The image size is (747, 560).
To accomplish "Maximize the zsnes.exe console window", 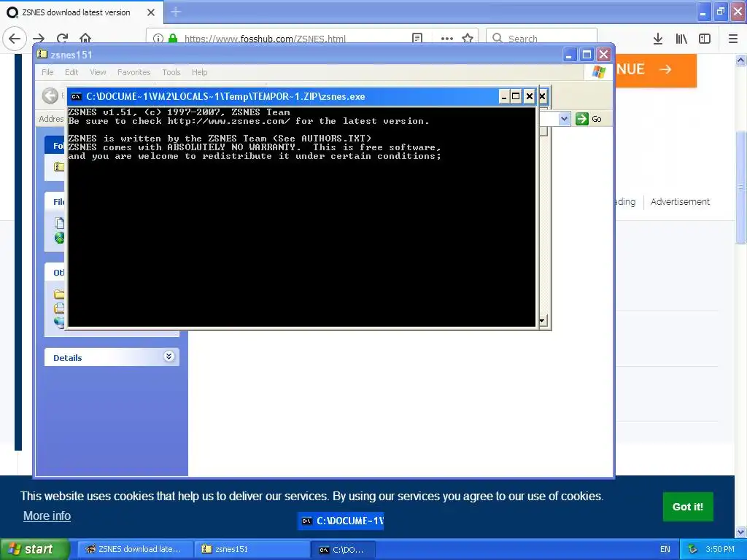I will click(x=516, y=97).
